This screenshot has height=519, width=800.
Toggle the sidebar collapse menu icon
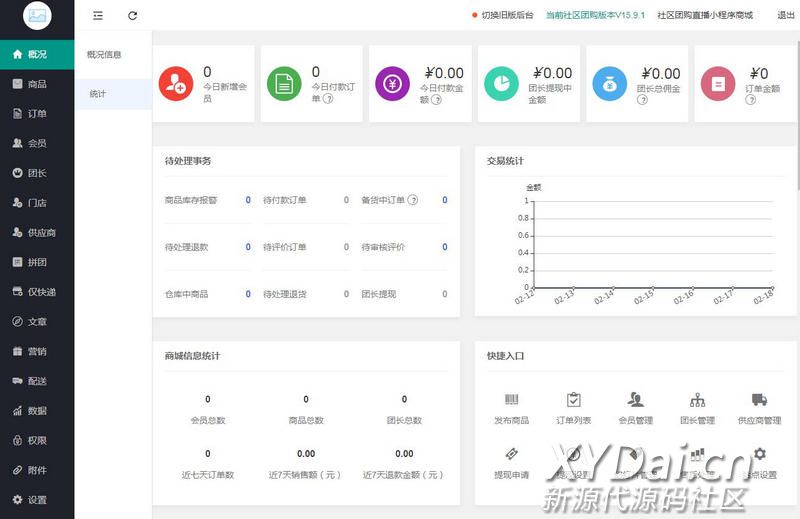[x=98, y=16]
